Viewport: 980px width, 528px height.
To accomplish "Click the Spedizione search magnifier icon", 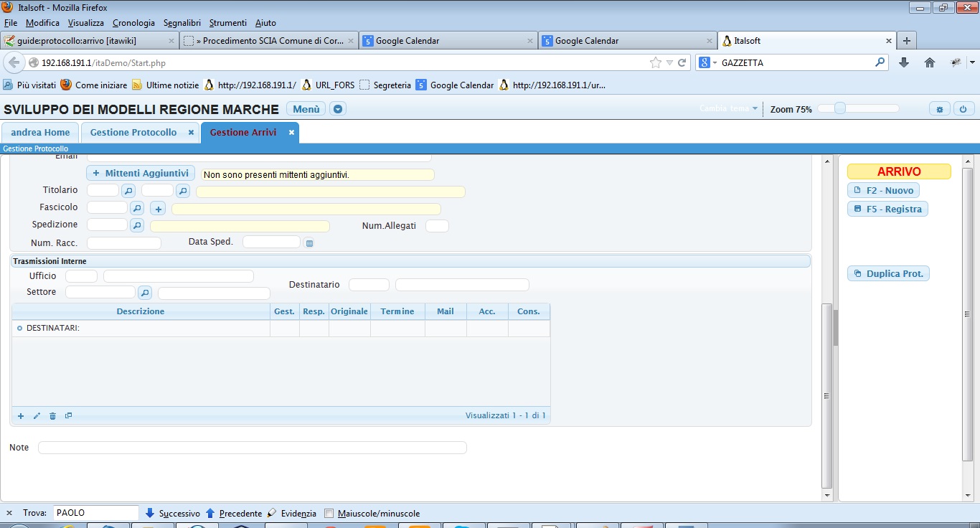I will [x=137, y=225].
